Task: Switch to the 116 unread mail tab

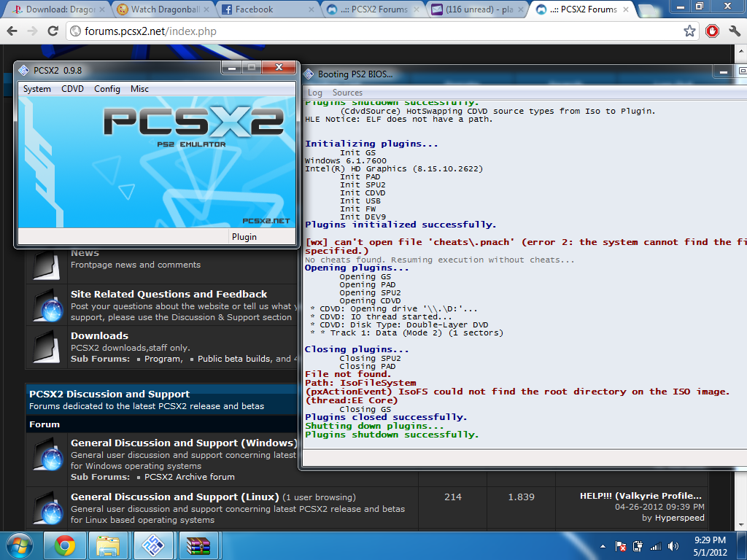Action: click(479, 9)
